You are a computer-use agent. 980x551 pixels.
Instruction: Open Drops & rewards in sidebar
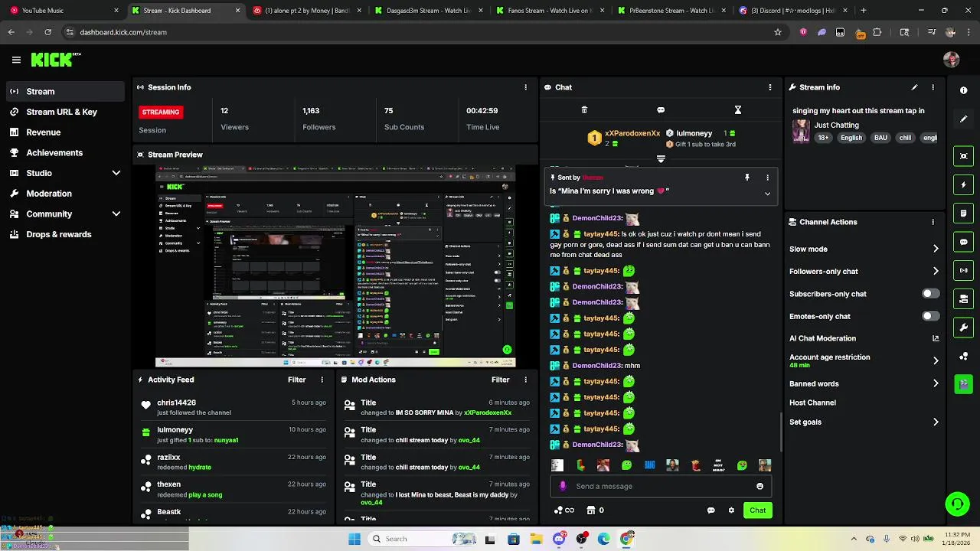(x=65, y=234)
